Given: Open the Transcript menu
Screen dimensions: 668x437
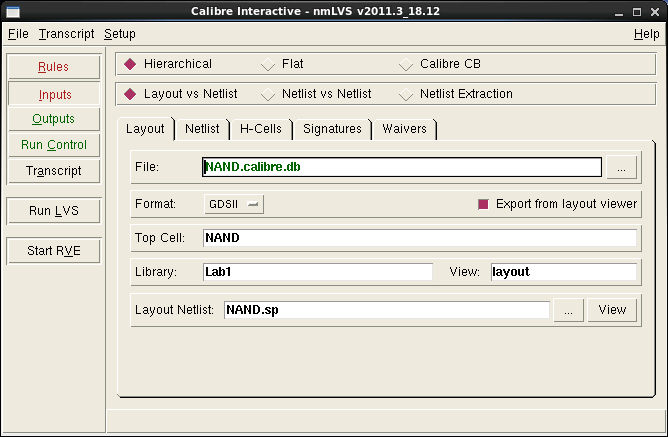Looking at the screenshot, I should coord(66,34).
